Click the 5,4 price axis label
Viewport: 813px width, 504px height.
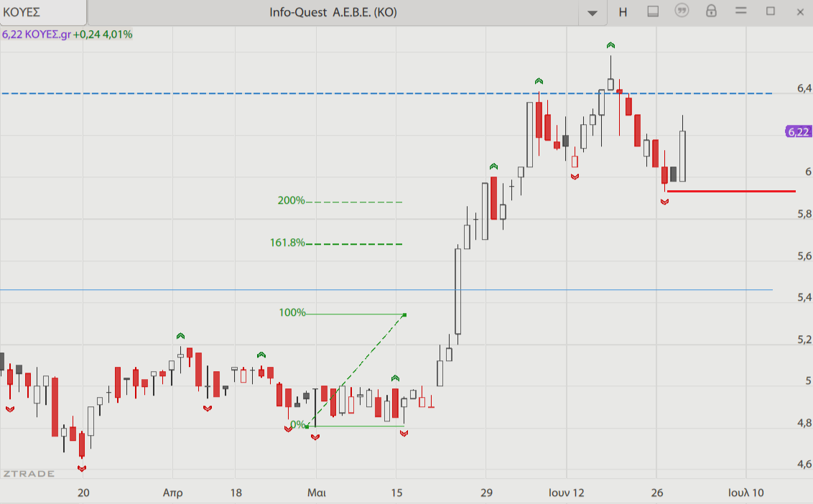click(x=804, y=298)
